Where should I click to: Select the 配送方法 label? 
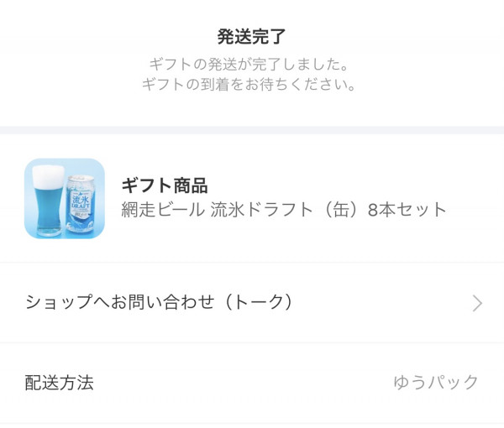coord(59,383)
